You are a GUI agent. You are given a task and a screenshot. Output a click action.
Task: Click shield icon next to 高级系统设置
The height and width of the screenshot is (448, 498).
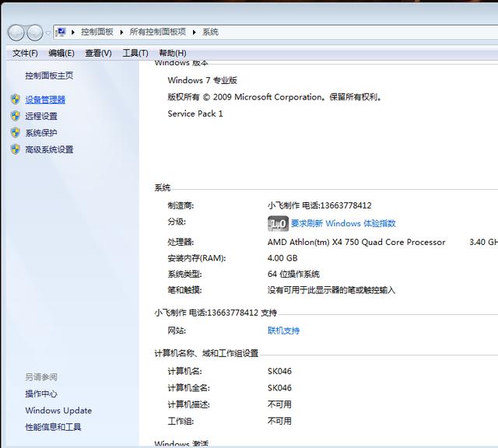point(16,149)
